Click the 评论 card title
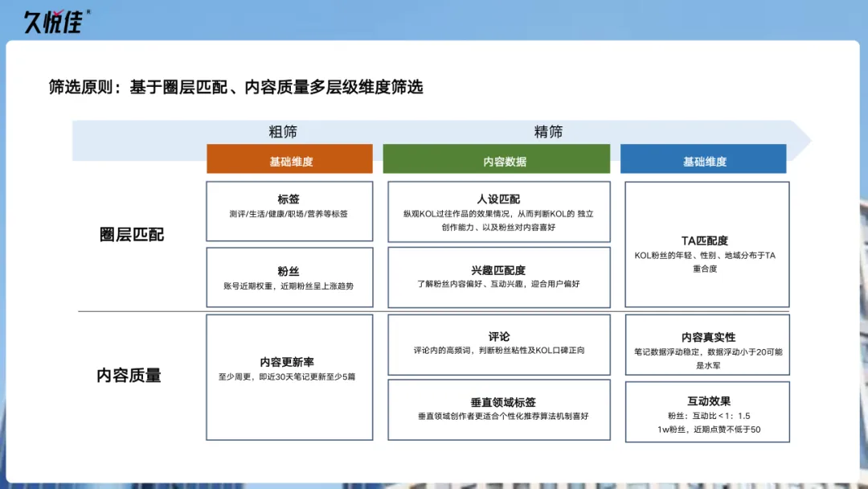This screenshot has width=868, height=489. [499, 337]
